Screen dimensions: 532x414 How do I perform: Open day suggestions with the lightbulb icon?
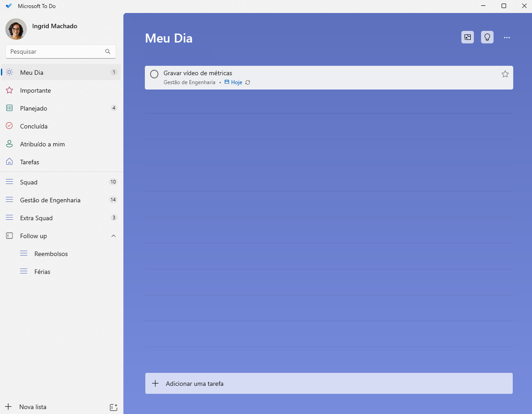click(487, 37)
